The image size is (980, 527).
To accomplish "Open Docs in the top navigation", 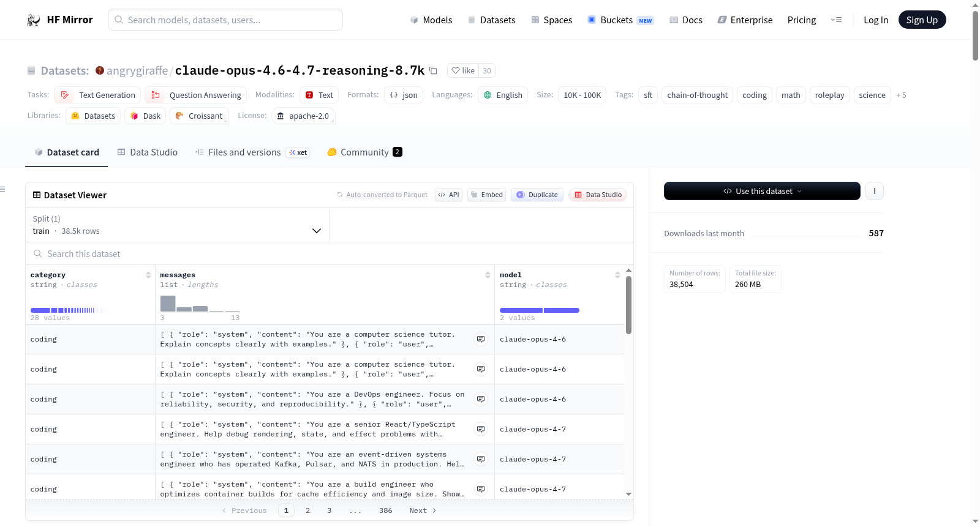I will 686,20.
